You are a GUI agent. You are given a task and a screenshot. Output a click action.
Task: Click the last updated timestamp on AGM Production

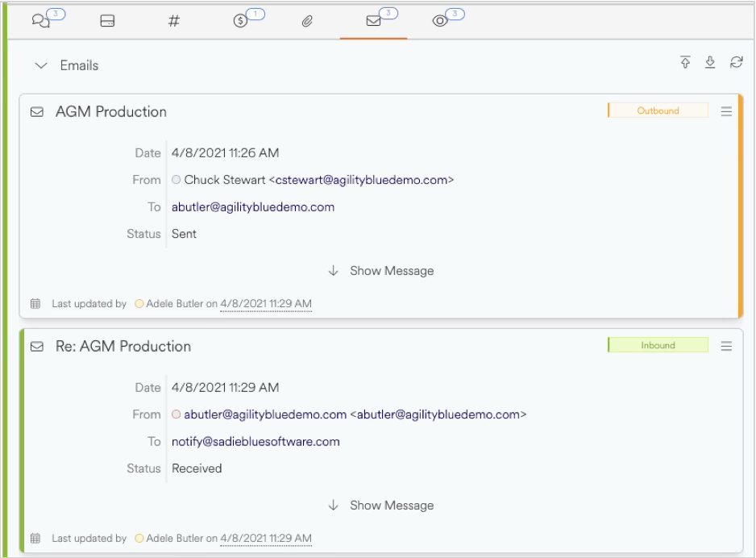(x=266, y=304)
